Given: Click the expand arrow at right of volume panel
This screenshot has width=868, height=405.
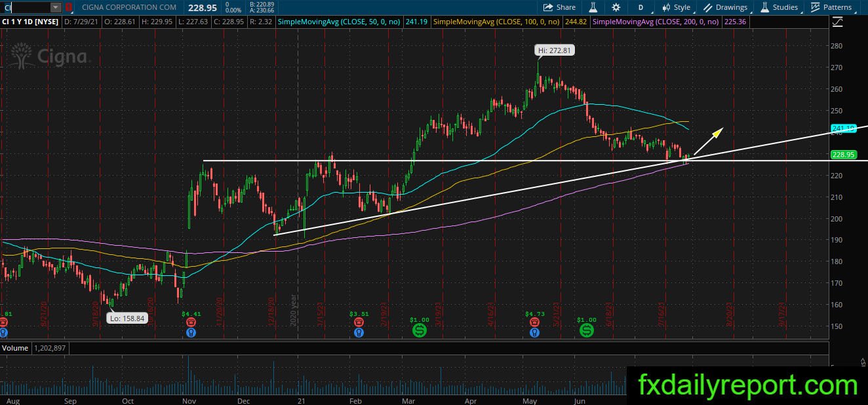Looking at the screenshot, I should click(x=862, y=361).
